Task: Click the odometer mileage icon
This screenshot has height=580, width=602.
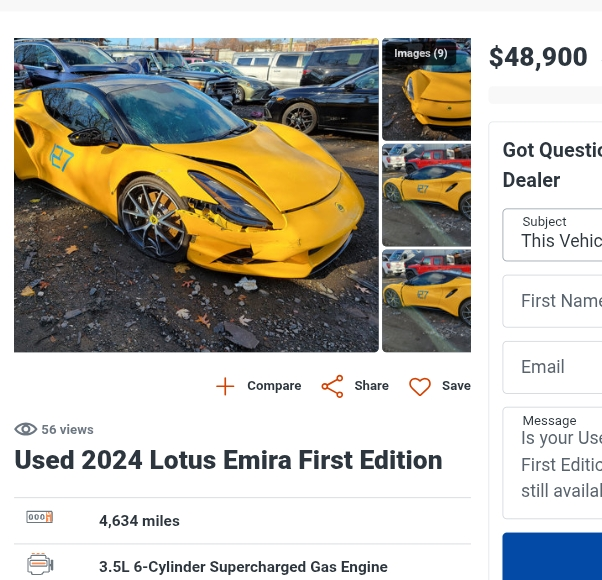Action: tap(40, 518)
